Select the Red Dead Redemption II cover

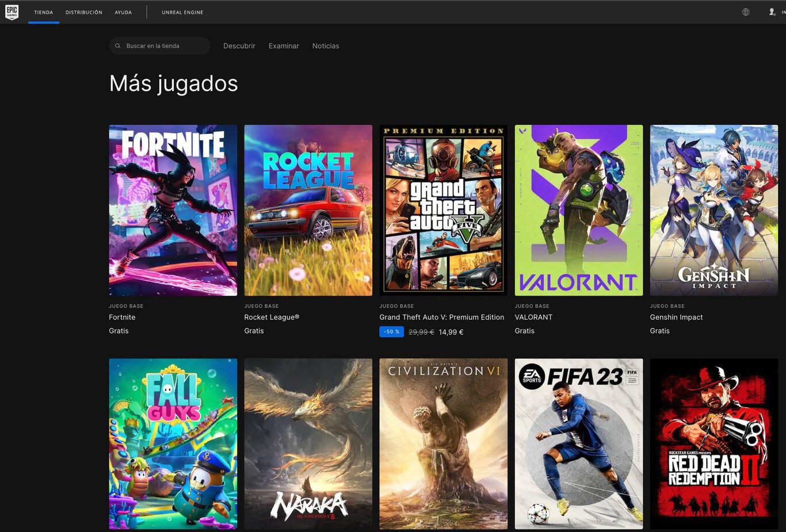pos(713,443)
